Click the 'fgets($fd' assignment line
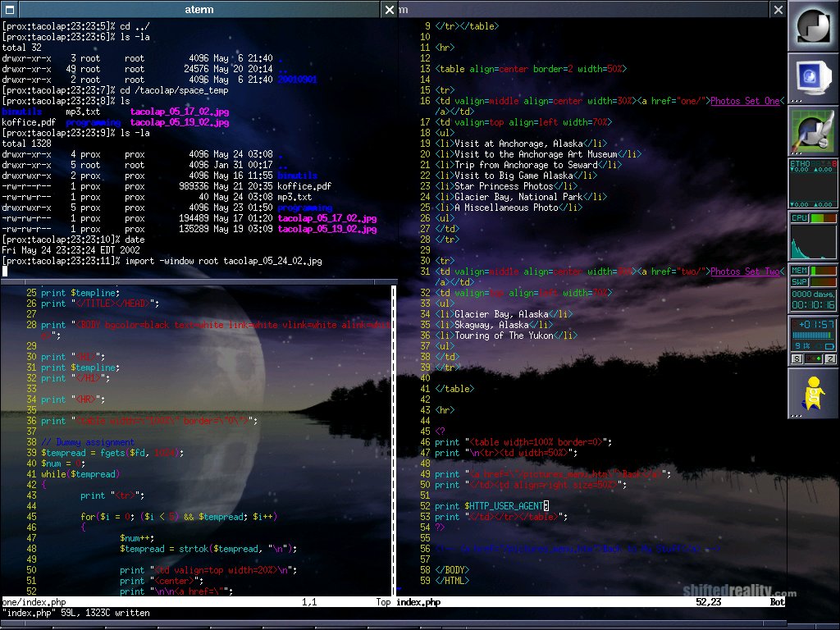 pos(112,453)
